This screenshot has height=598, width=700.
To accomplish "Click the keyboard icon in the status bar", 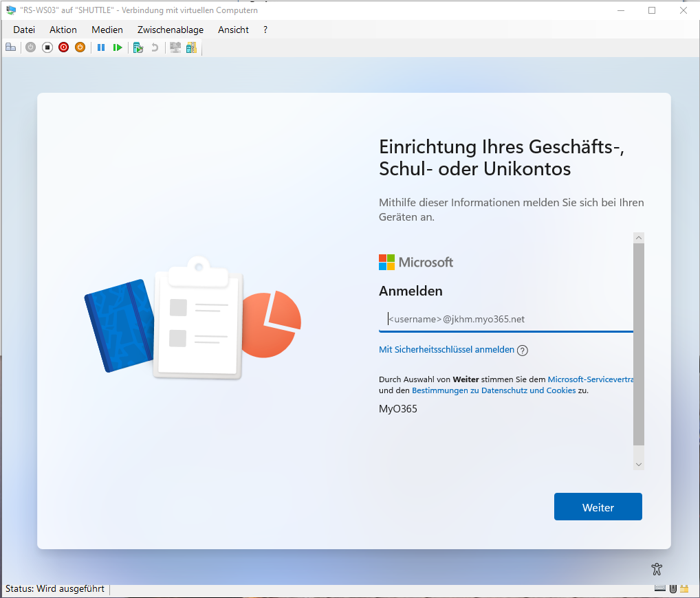I will (x=660, y=588).
